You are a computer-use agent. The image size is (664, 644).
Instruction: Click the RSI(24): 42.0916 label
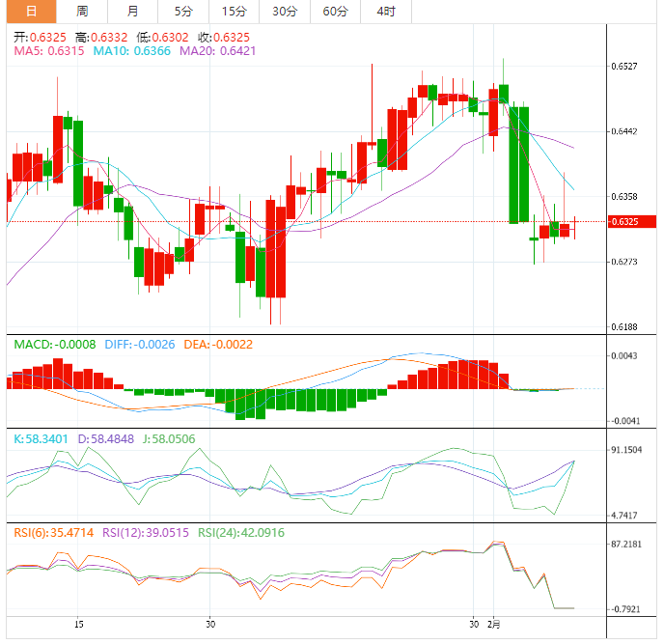pyautogui.click(x=241, y=533)
